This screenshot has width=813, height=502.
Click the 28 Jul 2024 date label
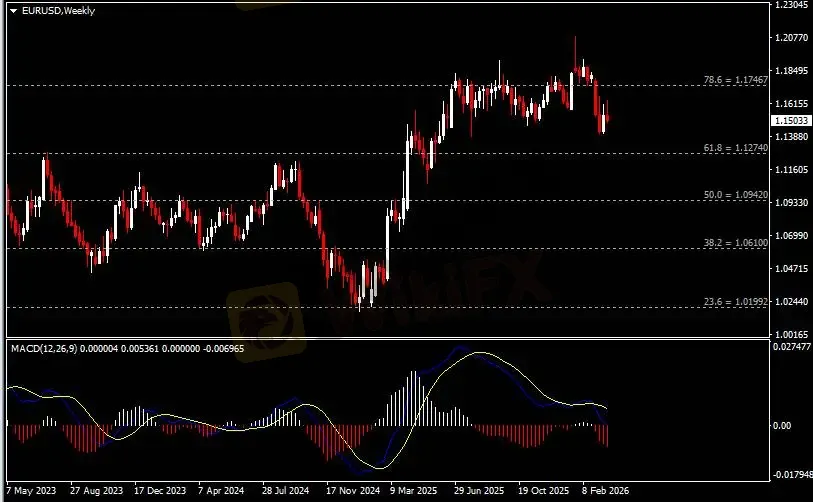tap(285, 491)
